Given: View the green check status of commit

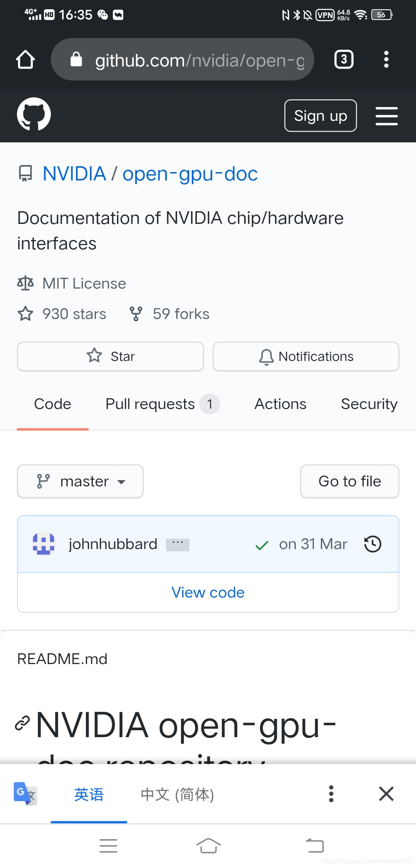Looking at the screenshot, I should point(262,545).
